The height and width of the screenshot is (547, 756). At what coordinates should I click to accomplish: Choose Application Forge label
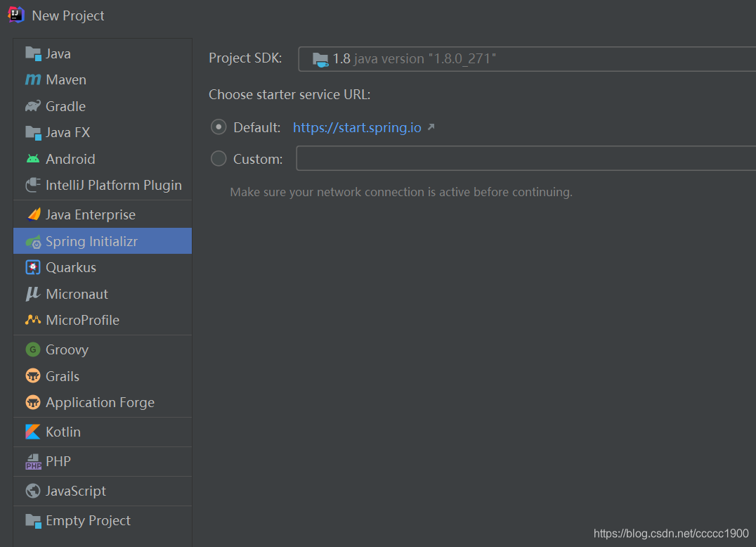(100, 403)
